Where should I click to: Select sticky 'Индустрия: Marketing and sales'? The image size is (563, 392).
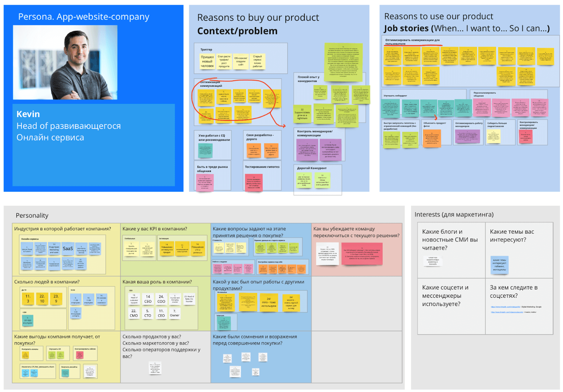pyautogui.click(x=54, y=249)
